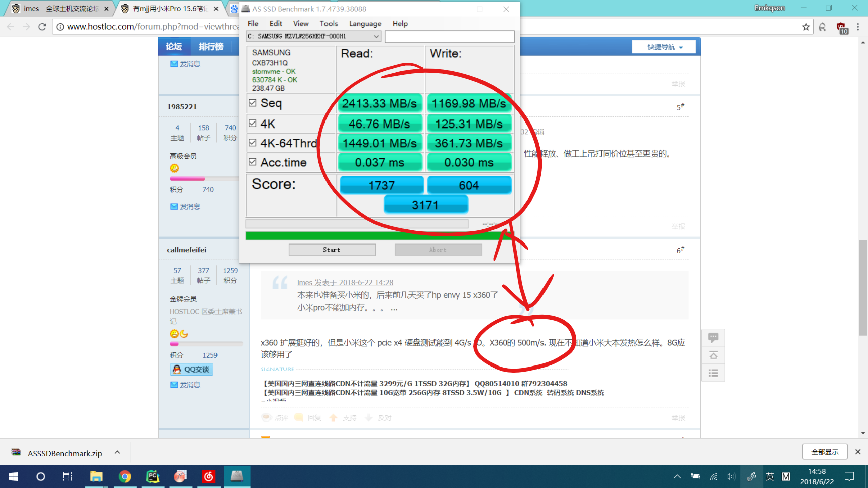The height and width of the screenshot is (488, 868).
Task: Click the 全部显示 show all downloads button
Action: (825, 452)
